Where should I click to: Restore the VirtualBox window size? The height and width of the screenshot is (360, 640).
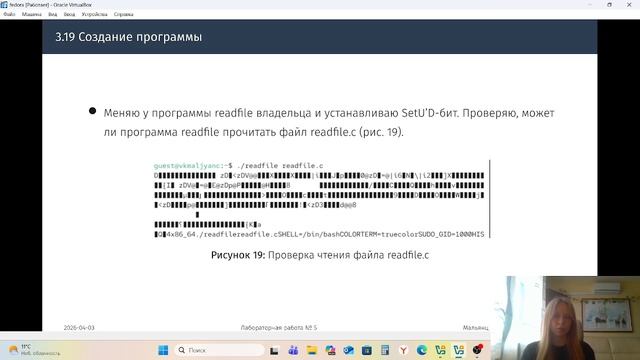609,4
